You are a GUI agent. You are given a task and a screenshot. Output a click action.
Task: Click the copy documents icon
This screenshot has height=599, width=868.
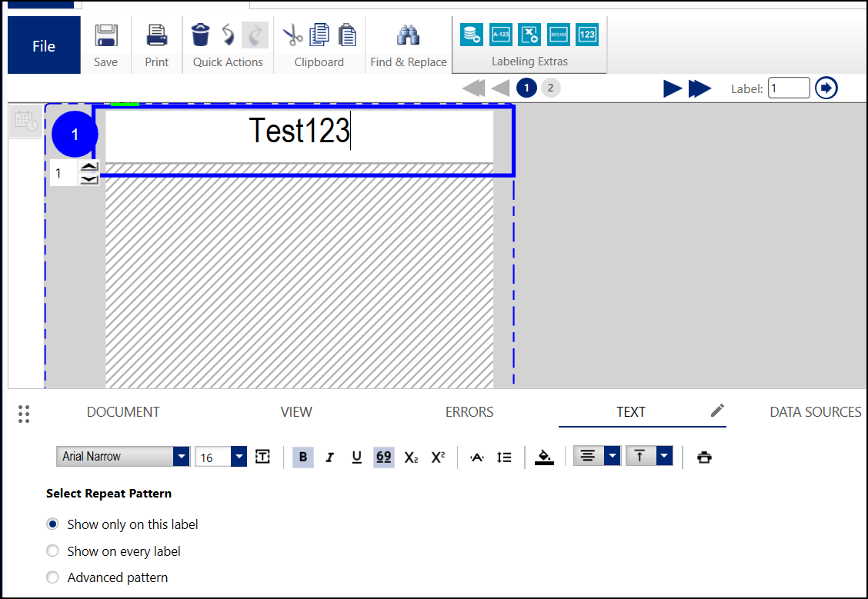pos(319,35)
